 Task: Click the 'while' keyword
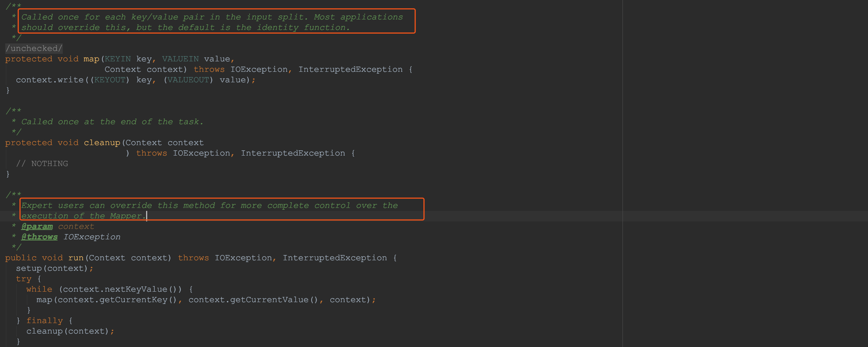point(39,289)
